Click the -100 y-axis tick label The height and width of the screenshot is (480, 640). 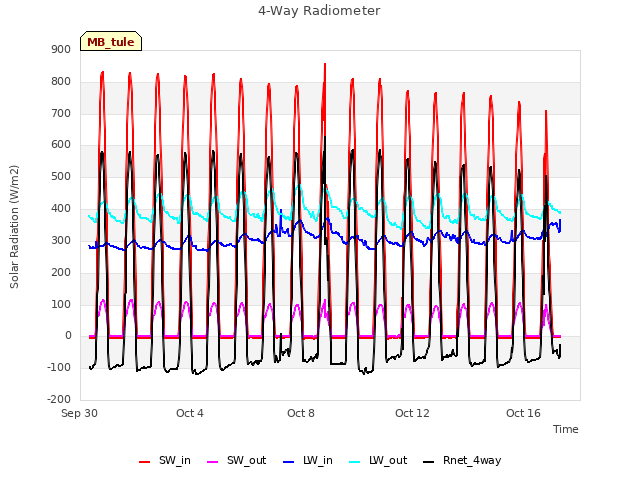click(60, 367)
